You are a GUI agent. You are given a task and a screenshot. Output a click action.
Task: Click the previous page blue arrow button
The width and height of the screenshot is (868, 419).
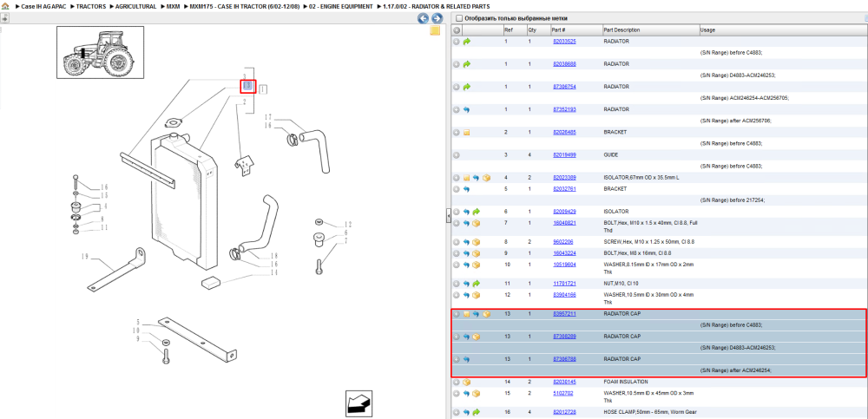point(423,18)
